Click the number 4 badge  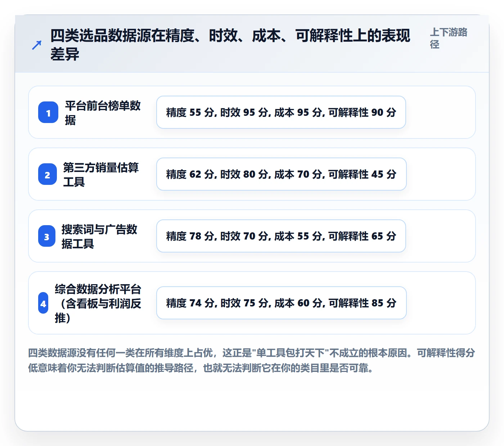[x=43, y=303]
